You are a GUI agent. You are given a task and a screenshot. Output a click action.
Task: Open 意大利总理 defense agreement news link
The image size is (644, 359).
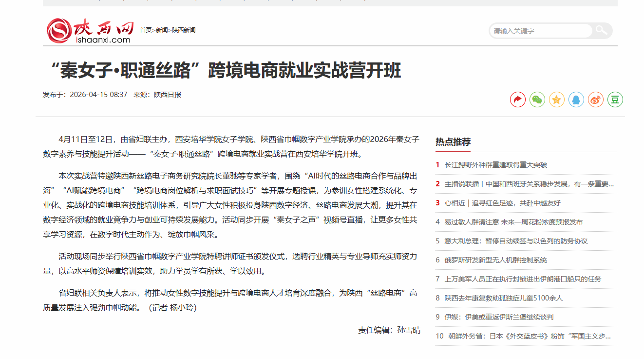click(x=515, y=241)
